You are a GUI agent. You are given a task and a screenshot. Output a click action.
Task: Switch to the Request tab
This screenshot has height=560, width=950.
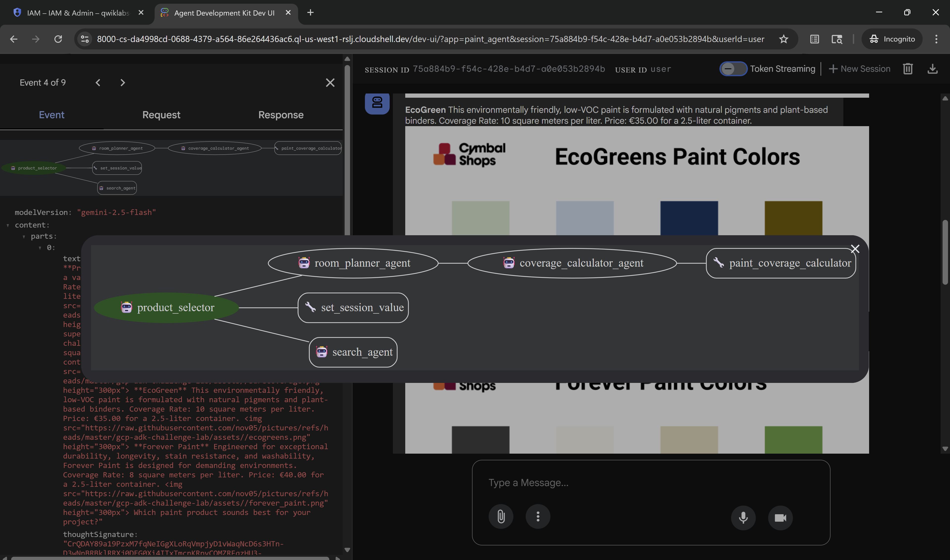(x=161, y=115)
